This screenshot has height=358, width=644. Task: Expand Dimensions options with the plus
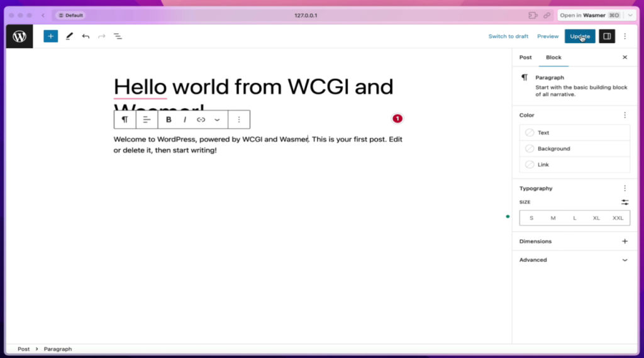625,241
